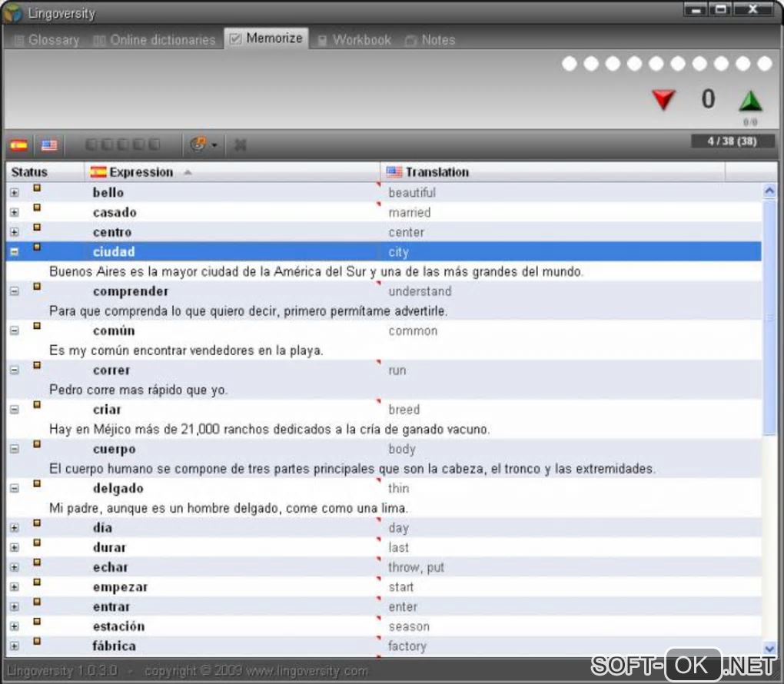This screenshot has height=684, width=784.
Task: Open the www.lingoversity.com link
Action: [x=307, y=670]
